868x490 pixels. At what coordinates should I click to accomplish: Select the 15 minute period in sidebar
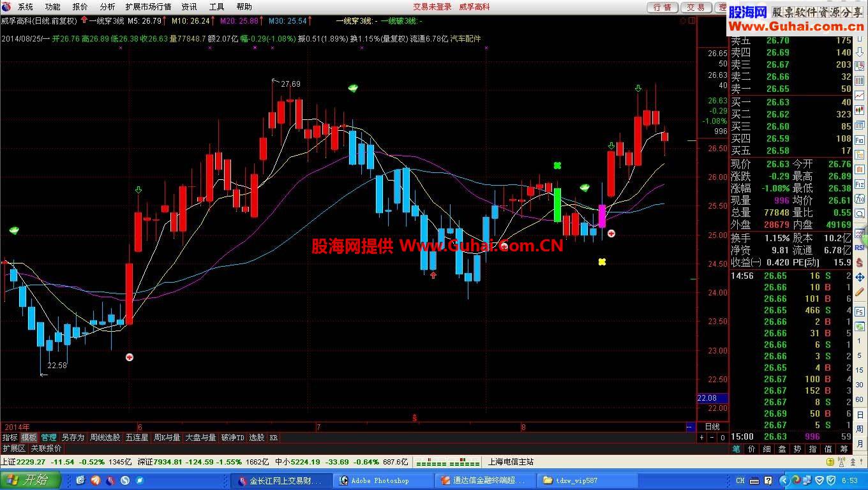[x=860, y=370]
